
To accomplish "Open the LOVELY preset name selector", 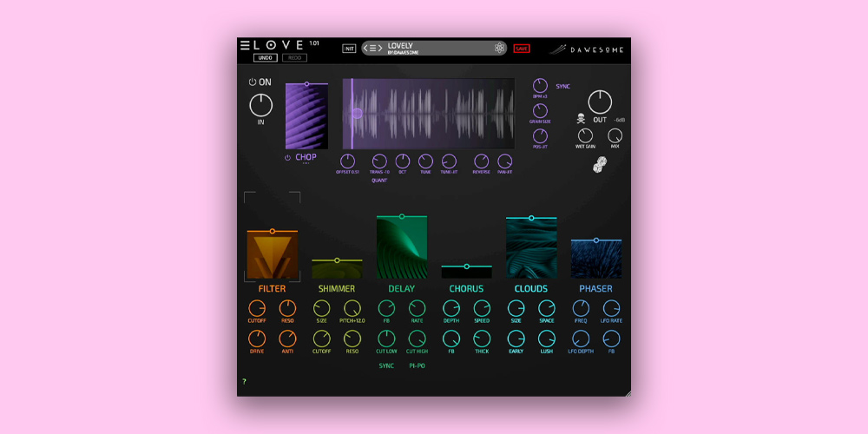I will coord(400,48).
